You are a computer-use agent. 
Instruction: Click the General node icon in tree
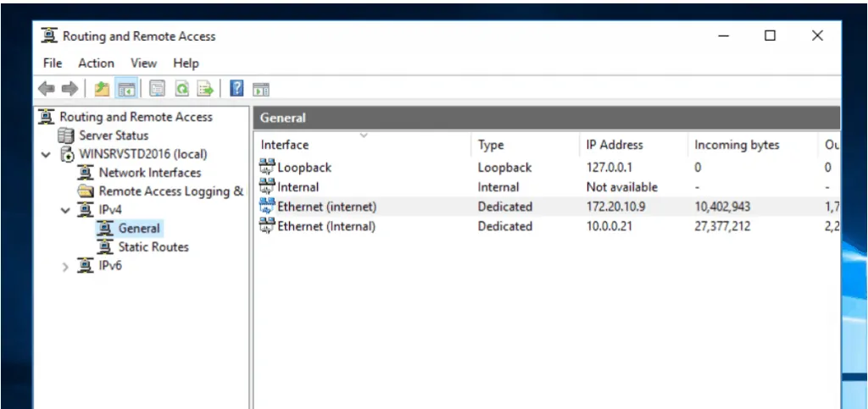pyautogui.click(x=104, y=229)
